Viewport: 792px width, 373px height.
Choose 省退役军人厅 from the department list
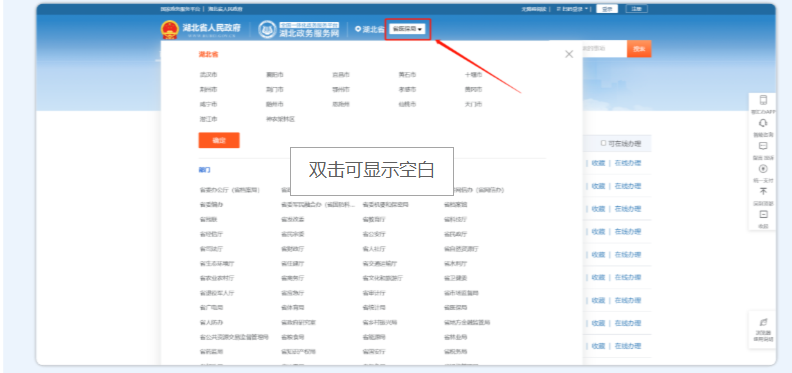click(x=217, y=293)
